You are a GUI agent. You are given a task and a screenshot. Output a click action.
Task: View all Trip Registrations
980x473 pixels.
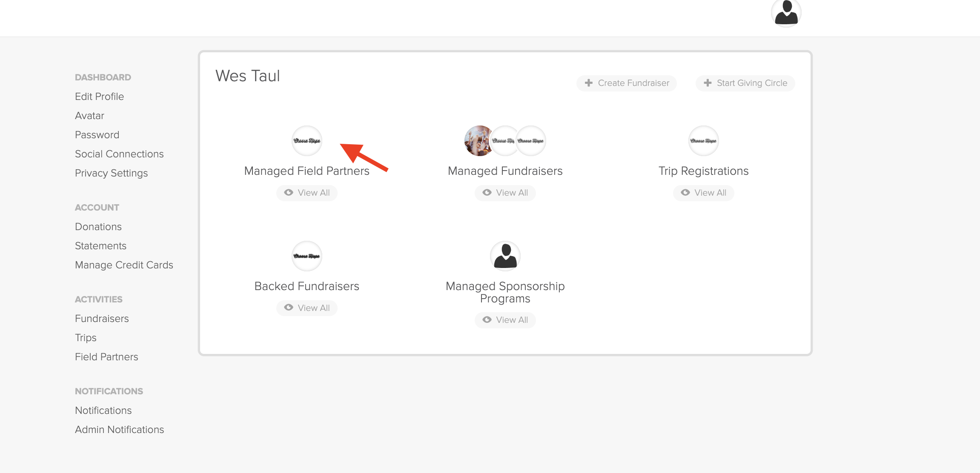[703, 193]
